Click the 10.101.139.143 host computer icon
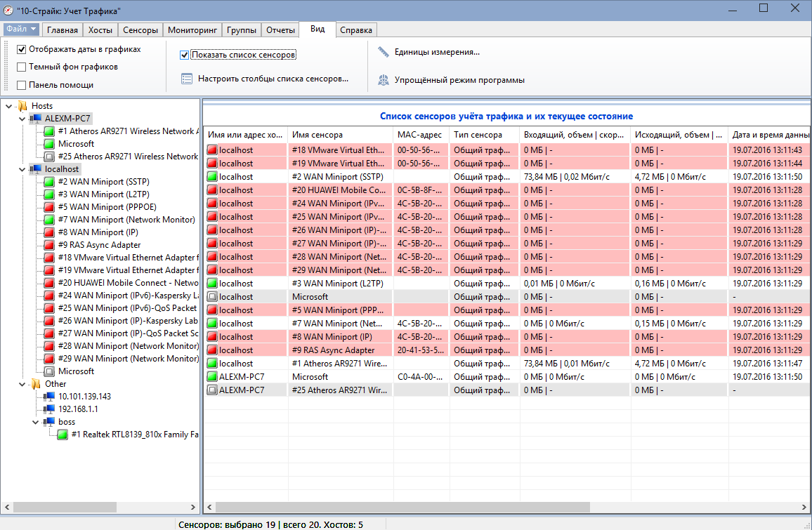Viewport: 812px width, 530px height. [49, 397]
